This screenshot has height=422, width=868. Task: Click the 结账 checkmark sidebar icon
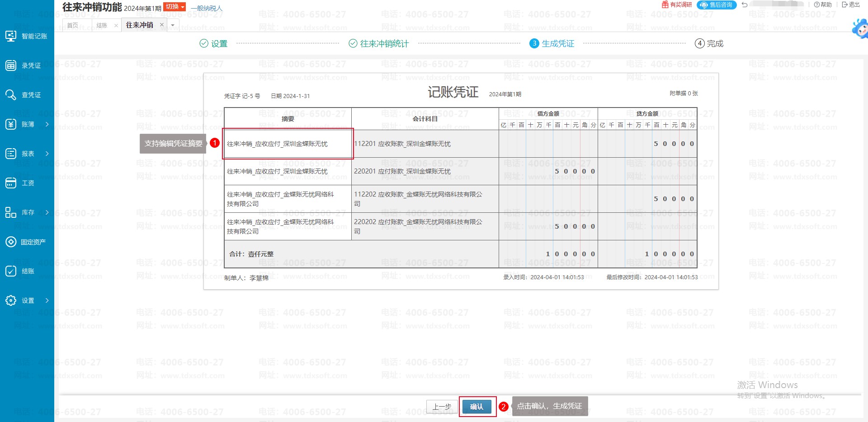[11, 271]
